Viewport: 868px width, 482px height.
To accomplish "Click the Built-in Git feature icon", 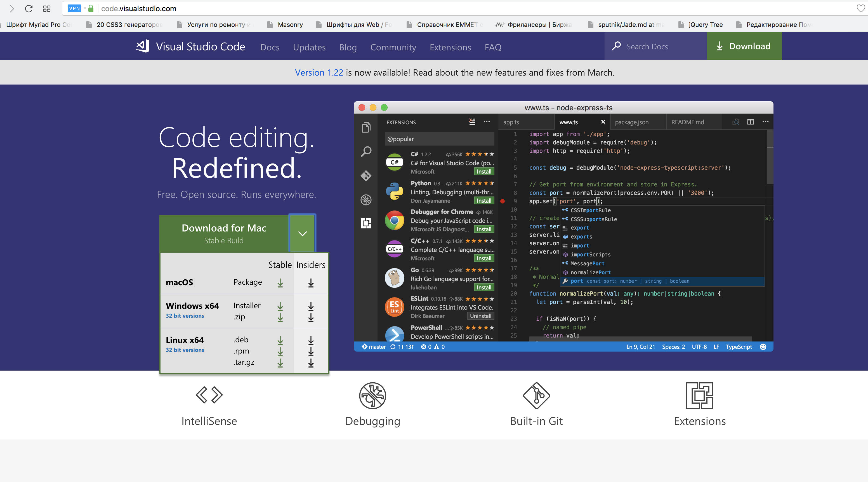I will 536,395.
